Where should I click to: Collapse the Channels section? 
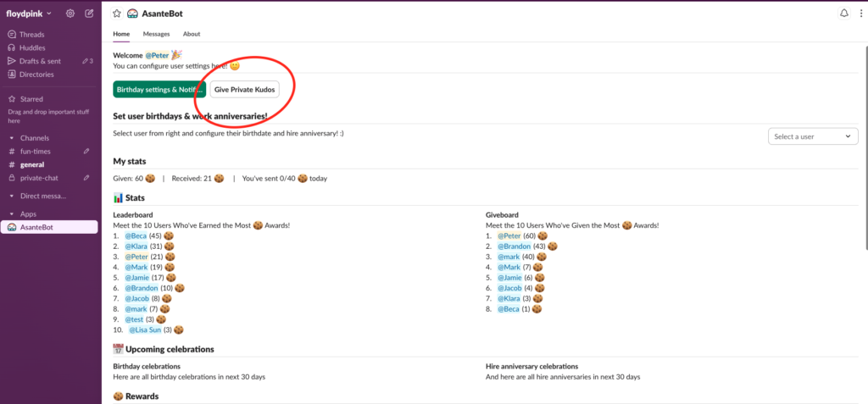12,138
